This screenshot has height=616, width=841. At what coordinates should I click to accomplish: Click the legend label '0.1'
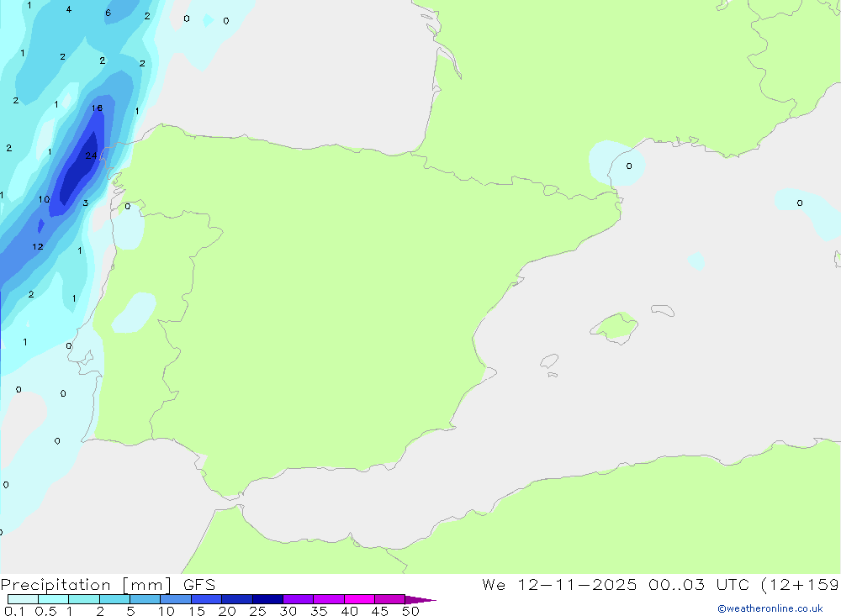tap(14, 611)
